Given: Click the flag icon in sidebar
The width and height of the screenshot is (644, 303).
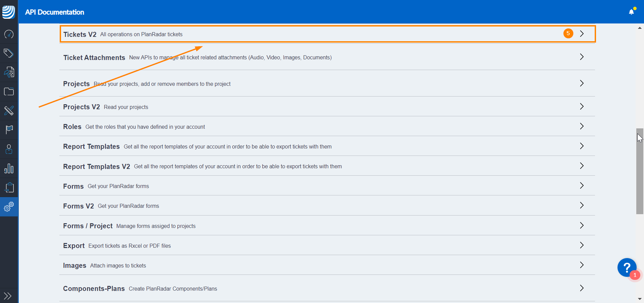Looking at the screenshot, I should 9,130.
